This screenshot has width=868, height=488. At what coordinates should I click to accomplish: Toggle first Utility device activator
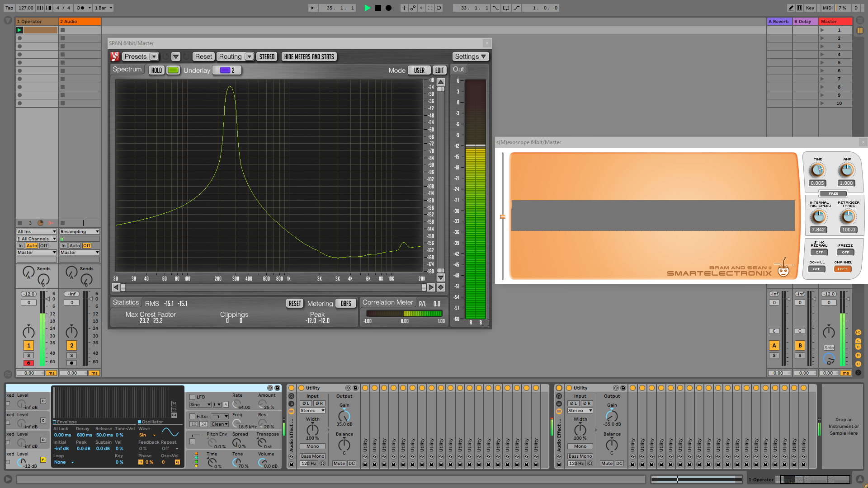pyautogui.click(x=302, y=388)
